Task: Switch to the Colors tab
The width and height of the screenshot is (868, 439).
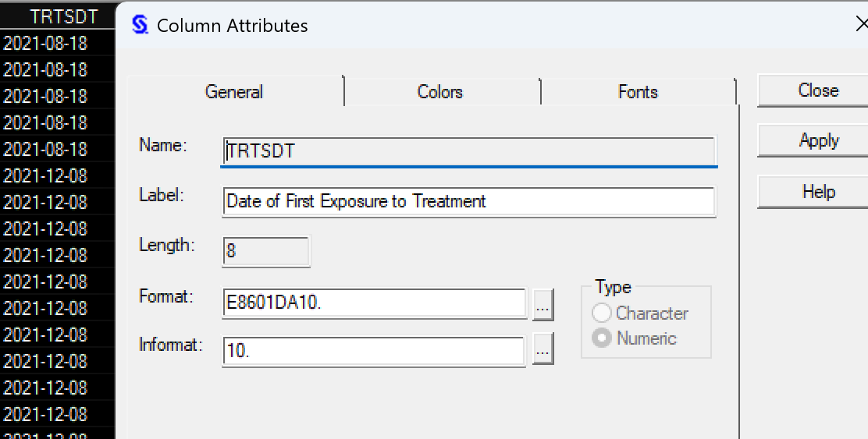Action: tap(440, 92)
